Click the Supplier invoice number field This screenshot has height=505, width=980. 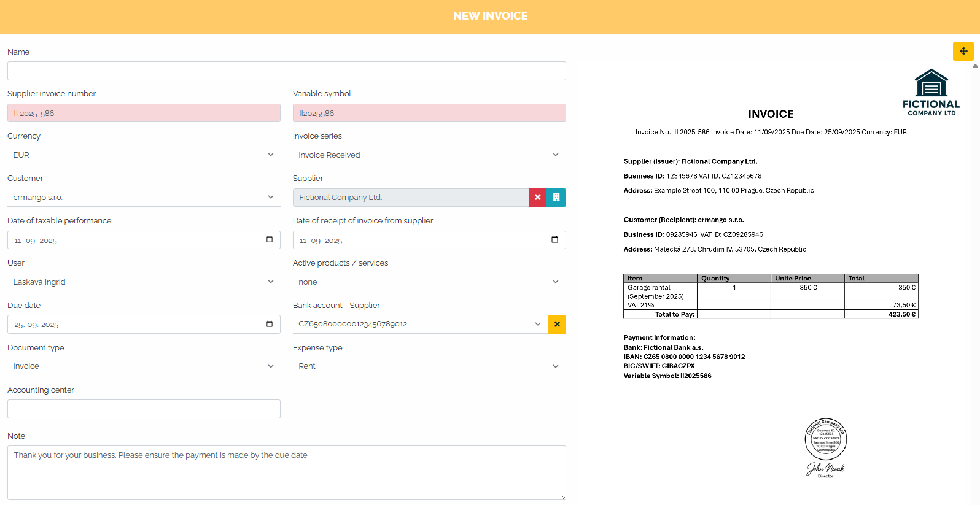click(144, 113)
